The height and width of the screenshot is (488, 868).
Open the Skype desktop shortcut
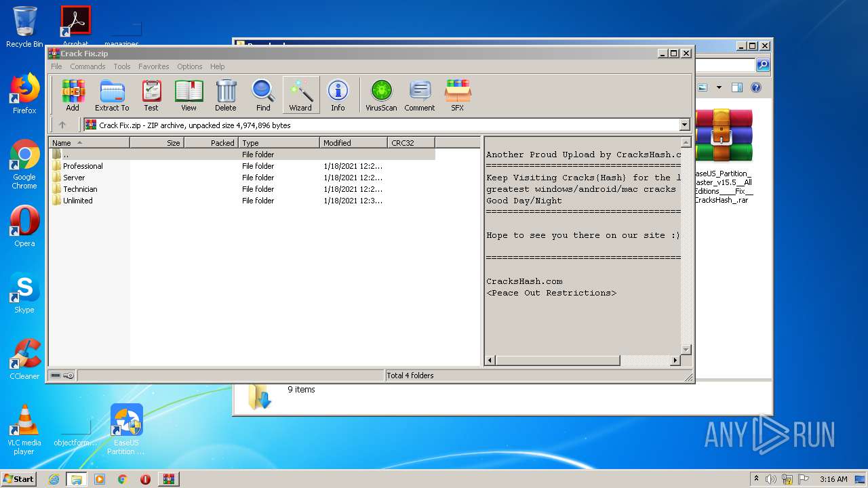24,293
